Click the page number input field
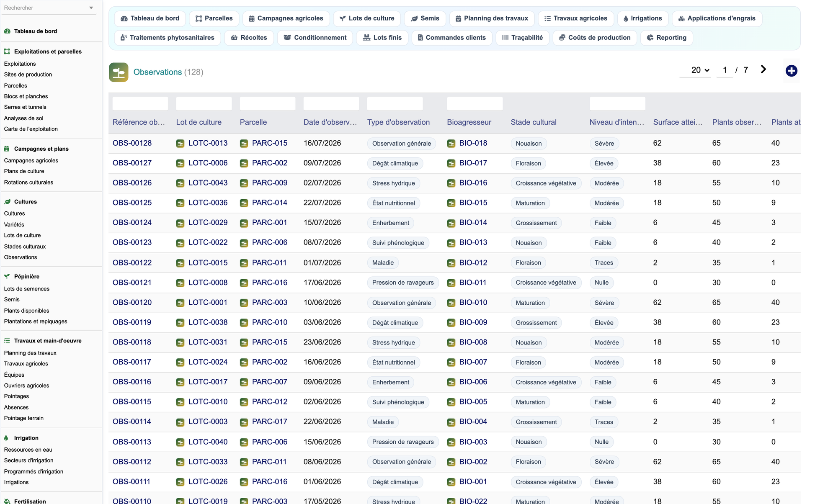815x504 pixels. 725,70
